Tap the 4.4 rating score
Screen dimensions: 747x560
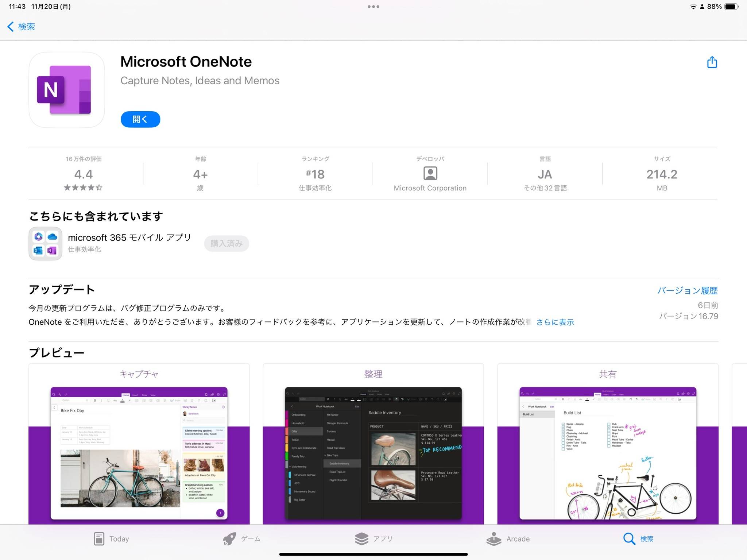(x=84, y=174)
